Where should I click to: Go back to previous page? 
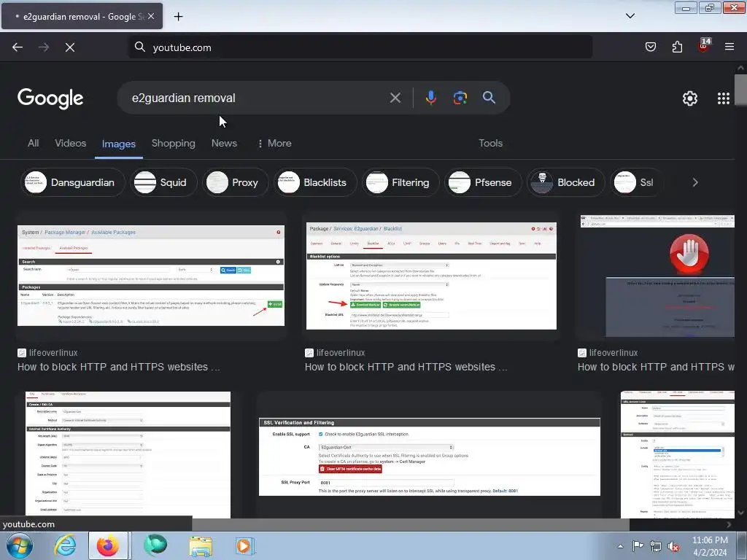click(18, 47)
